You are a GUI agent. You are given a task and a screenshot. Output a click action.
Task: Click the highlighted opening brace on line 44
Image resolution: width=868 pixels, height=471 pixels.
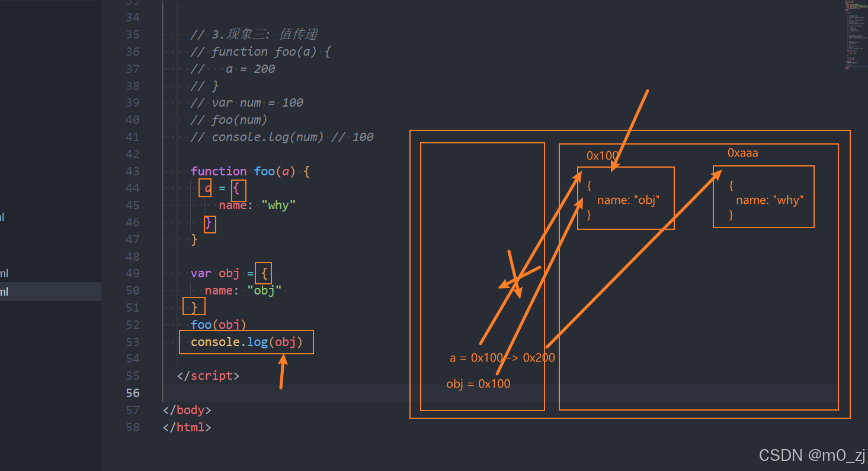[239, 190]
